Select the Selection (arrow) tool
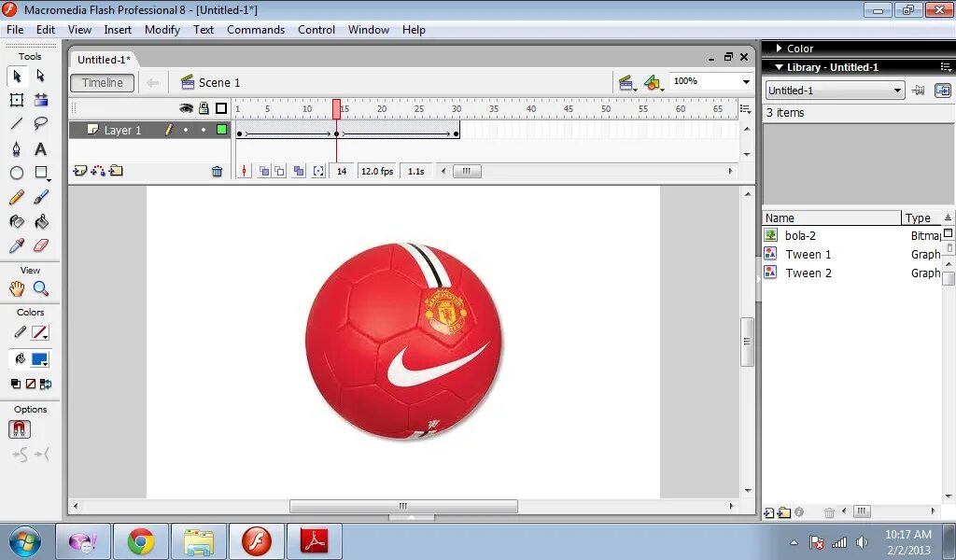The height and width of the screenshot is (560, 956). (17, 77)
